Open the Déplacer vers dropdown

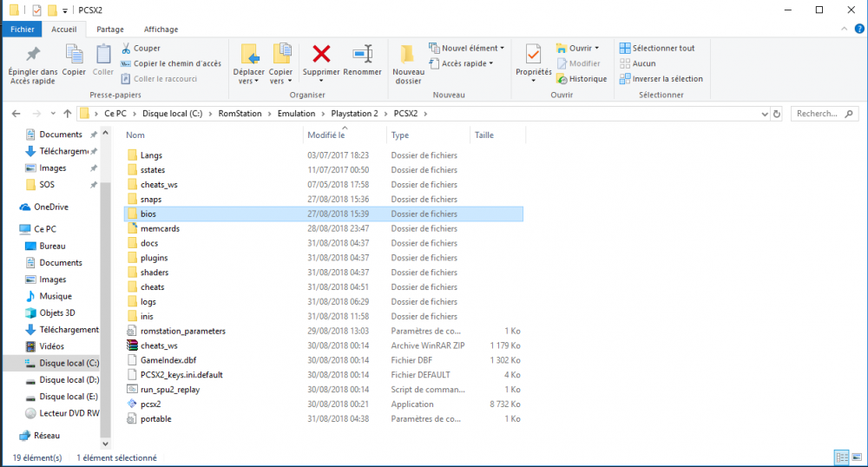248,77
